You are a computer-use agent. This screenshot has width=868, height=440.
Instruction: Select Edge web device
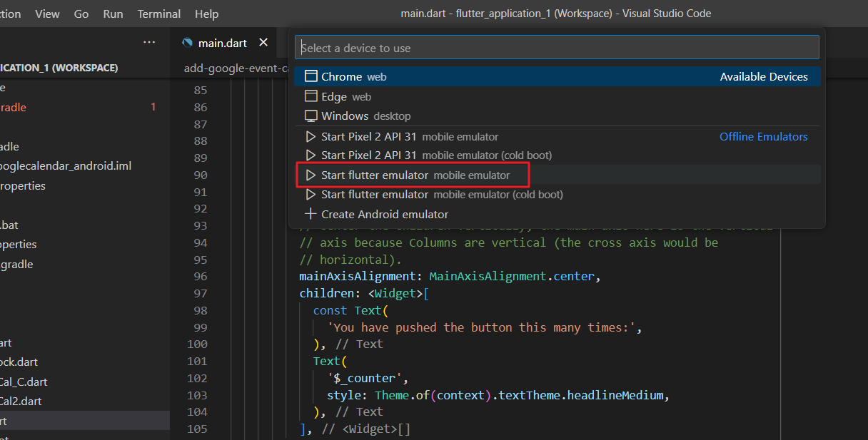557,96
